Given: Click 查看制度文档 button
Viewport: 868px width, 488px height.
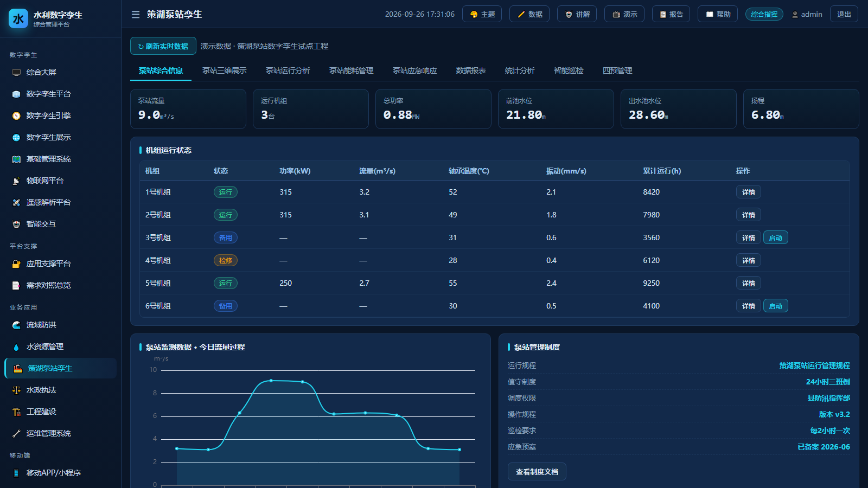Looking at the screenshot, I should (x=537, y=472).
